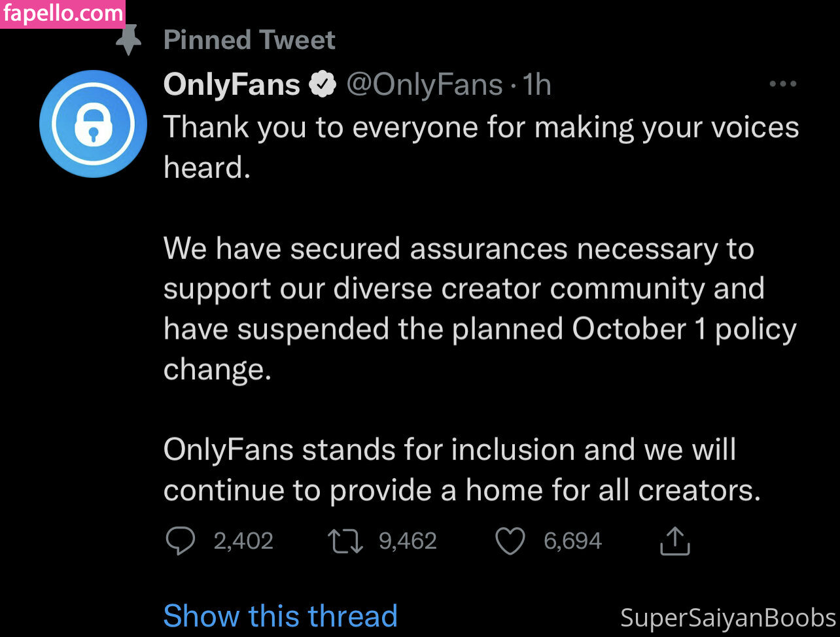Open the tweet's 1h timestamp
The height and width of the screenshot is (637, 840).
(537, 85)
